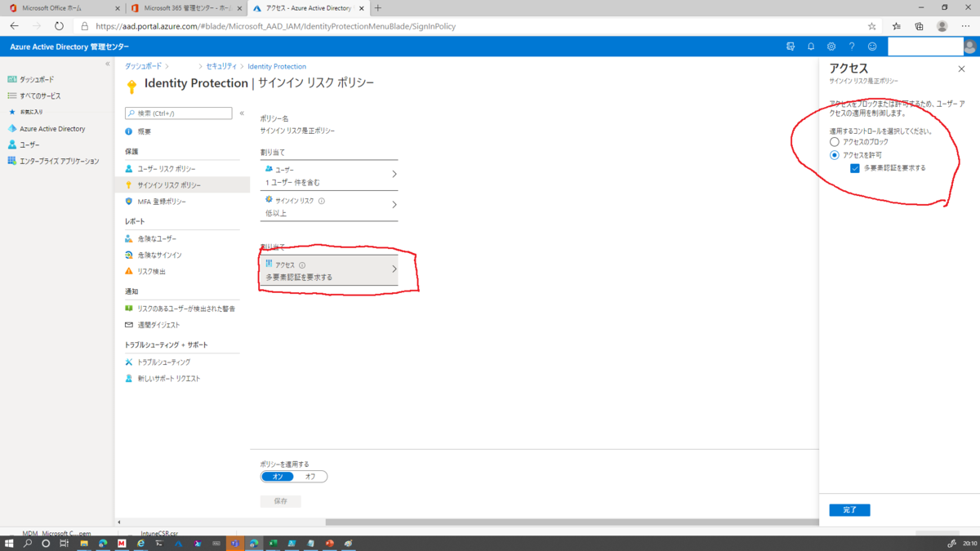Click the taskbar clock showing 20:10
The image size is (980, 551).
tap(970, 543)
